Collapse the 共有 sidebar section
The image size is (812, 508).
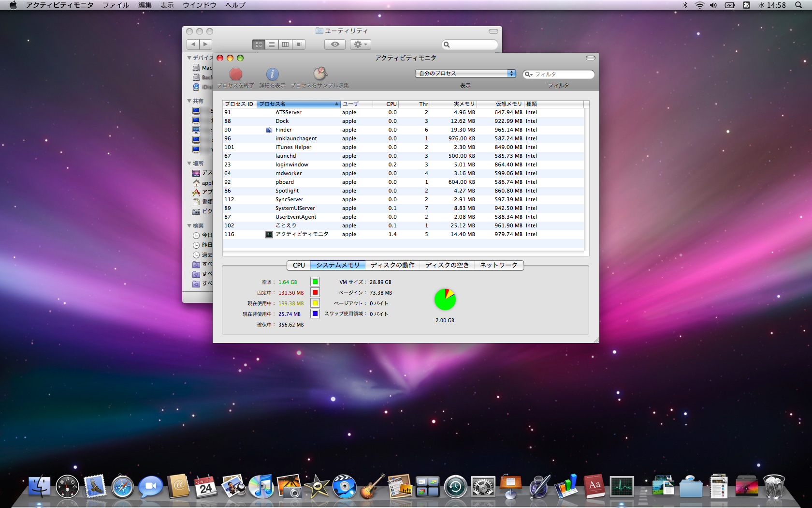[189, 101]
